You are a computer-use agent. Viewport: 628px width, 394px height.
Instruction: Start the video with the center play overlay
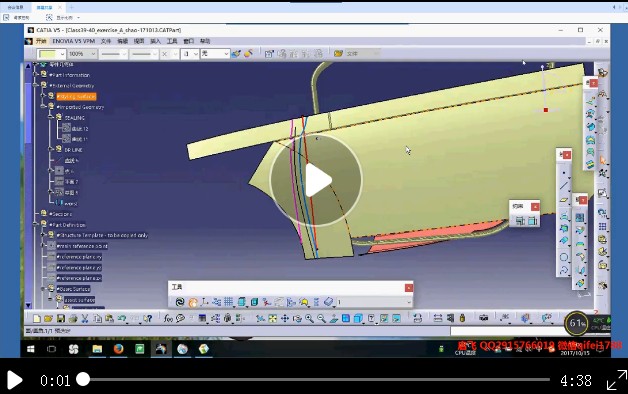pos(316,180)
